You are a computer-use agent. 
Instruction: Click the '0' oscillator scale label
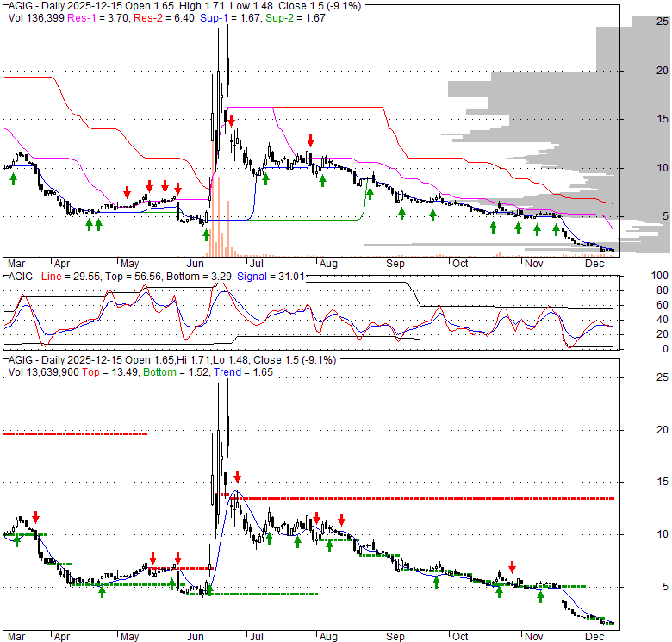tap(665, 349)
